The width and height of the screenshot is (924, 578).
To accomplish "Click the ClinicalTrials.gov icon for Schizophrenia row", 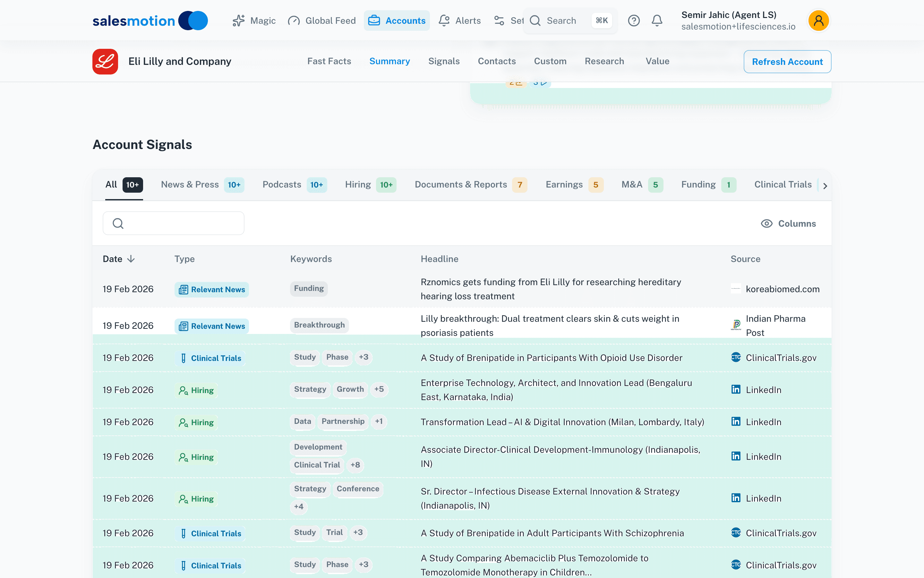I will coord(736,532).
